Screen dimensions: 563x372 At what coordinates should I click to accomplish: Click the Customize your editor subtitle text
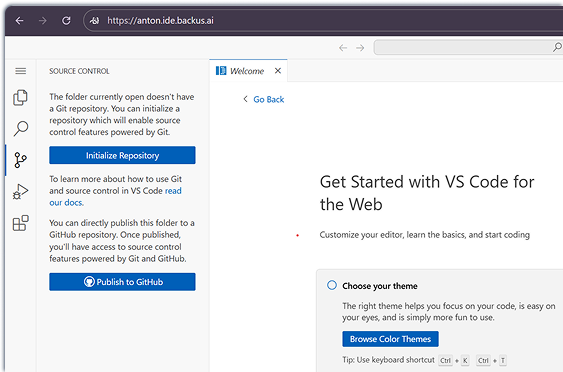point(424,235)
